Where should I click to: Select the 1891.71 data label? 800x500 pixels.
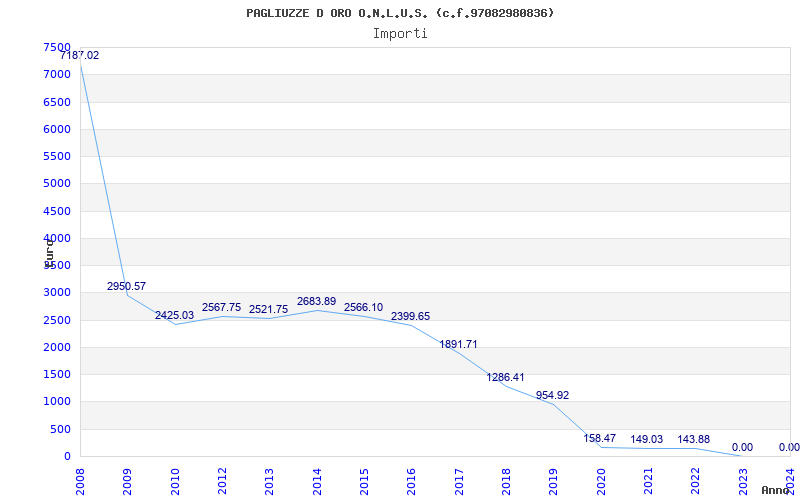click(458, 344)
